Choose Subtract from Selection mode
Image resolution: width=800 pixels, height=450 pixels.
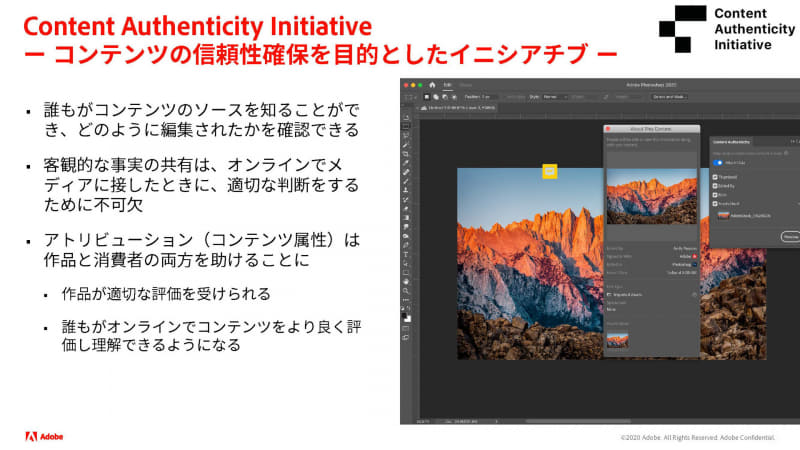tap(445, 97)
